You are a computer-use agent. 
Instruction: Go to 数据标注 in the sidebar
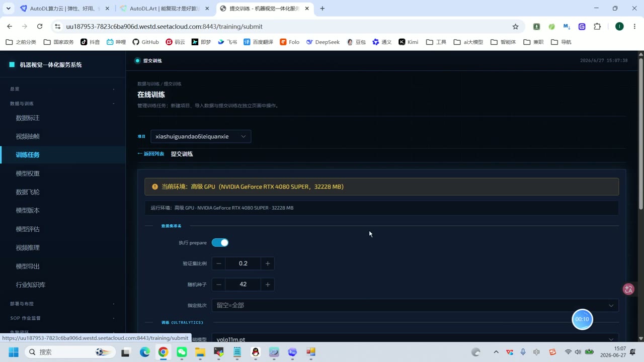[63, 118]
